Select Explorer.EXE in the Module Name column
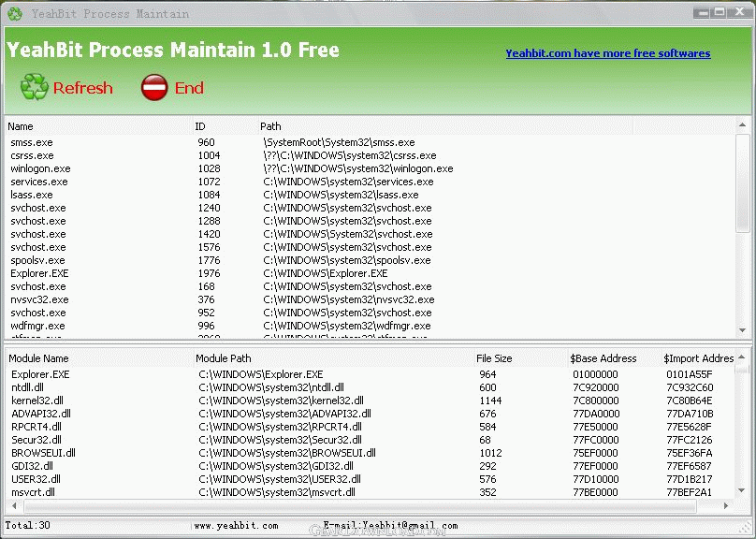Image resolution: width=756 pixels, height=539 pixels. [x=40, y=374]
